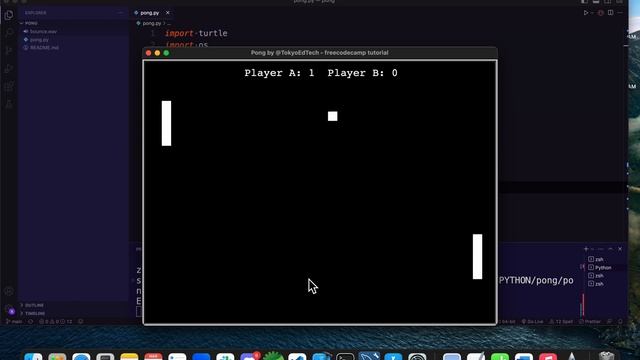Click the Pong window title bar

(320, 53)
